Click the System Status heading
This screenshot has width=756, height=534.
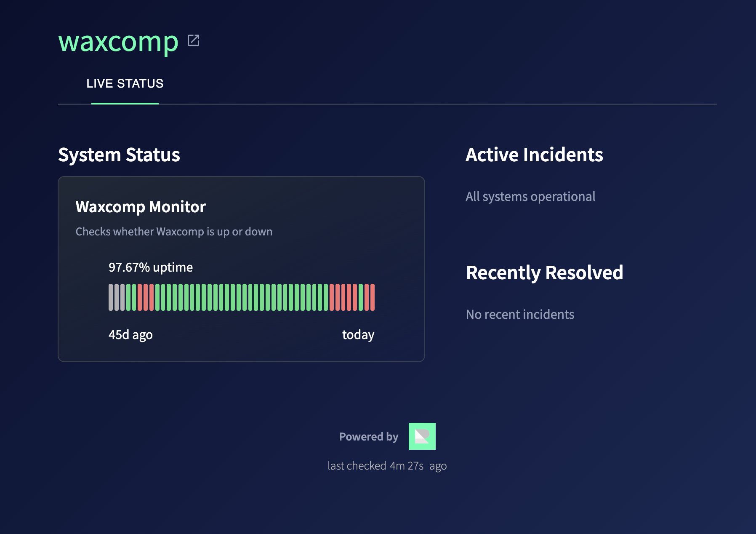coord(119,155)
